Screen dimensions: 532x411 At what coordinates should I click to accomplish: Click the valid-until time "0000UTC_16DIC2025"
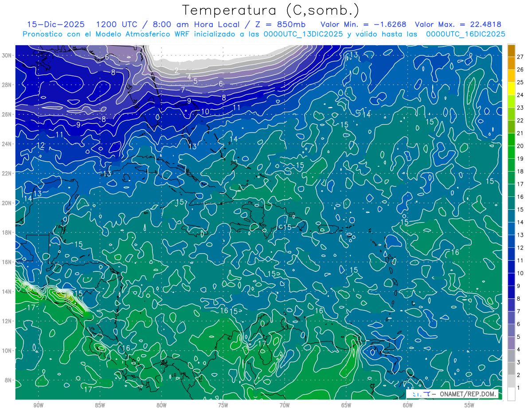coord(465,34)
